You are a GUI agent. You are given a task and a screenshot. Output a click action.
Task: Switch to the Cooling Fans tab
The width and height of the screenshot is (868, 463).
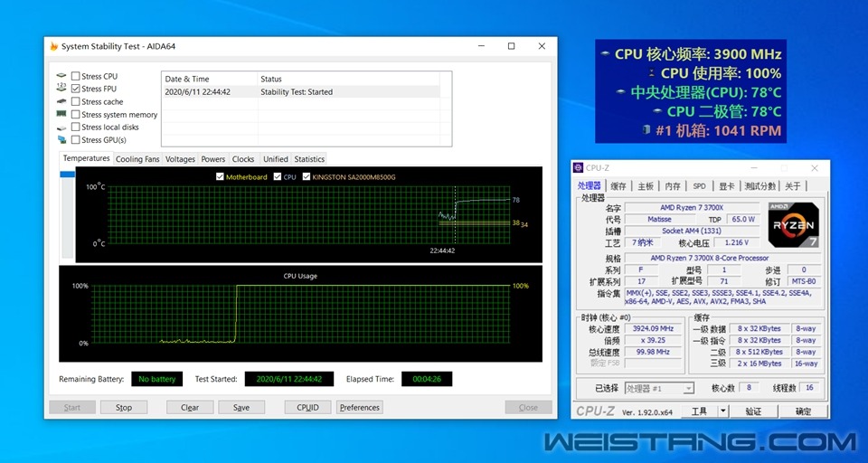coord(137,159)
